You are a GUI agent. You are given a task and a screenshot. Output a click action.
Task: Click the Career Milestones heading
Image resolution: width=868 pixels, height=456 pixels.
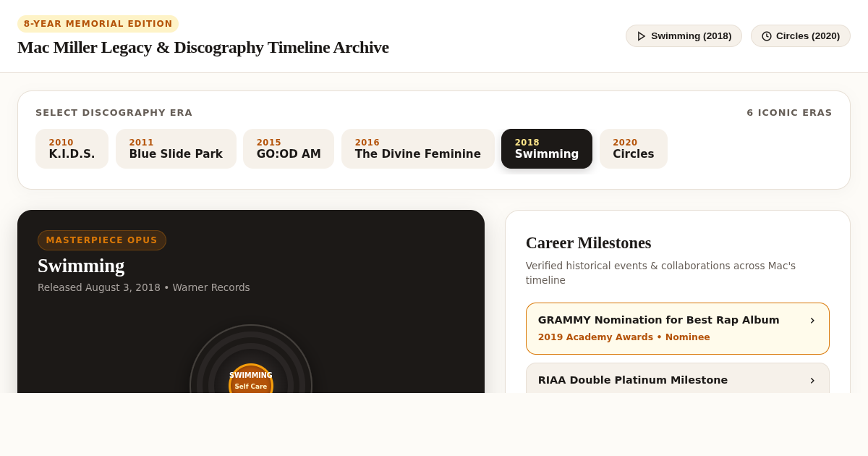[x=589, y=243]
